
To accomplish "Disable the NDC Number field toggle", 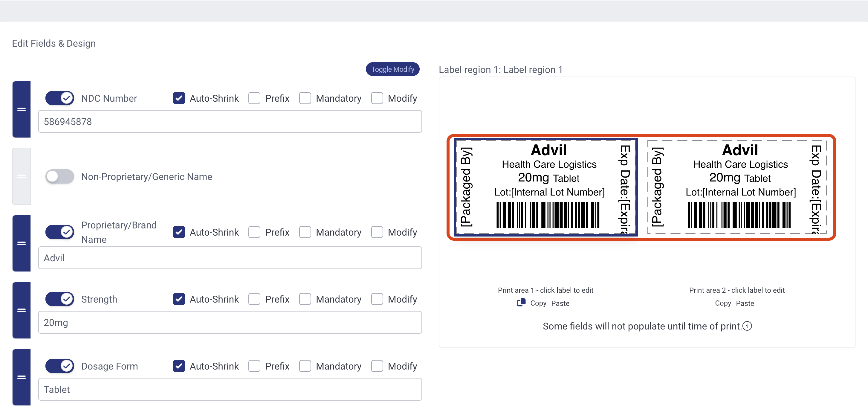I will [x=60, y=98].
